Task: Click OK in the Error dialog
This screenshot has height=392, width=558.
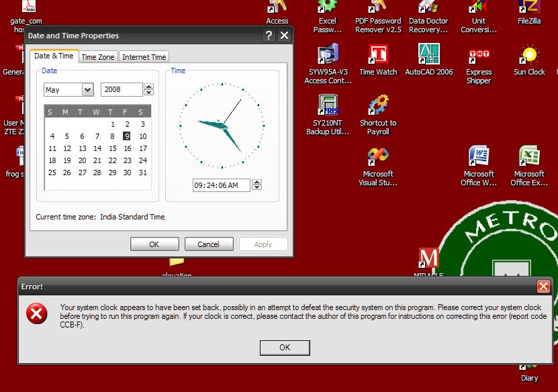Action: (x=285, y=348)
